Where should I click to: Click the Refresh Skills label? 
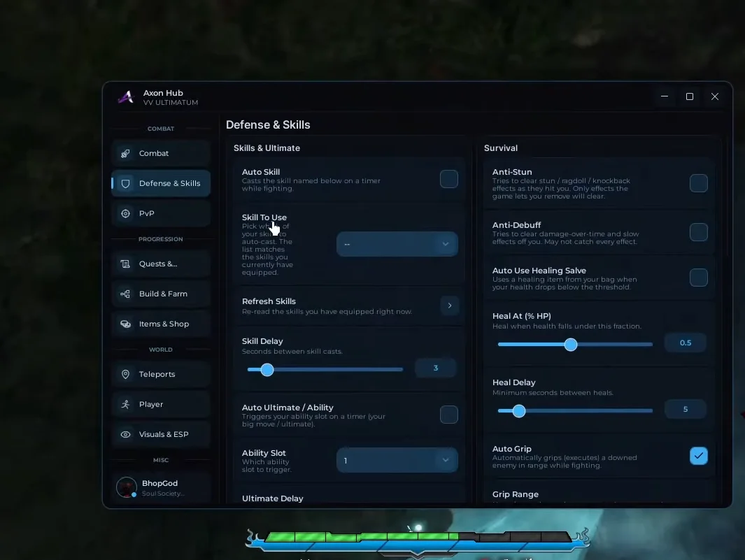269,301
